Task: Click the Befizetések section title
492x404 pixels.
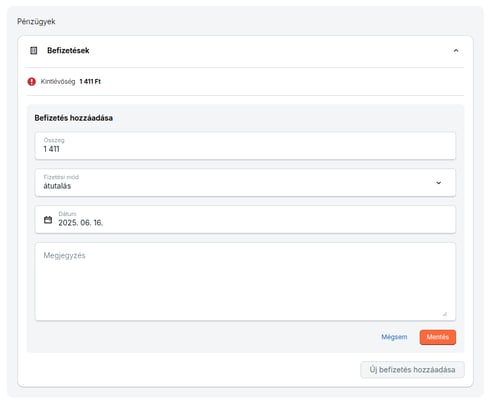Action: pyautogui.click(x=68, y=51)
